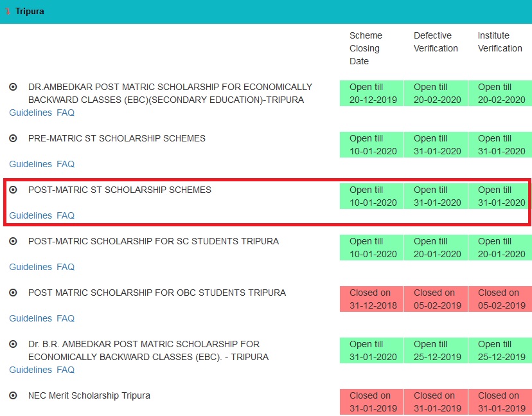The image size is (532, 416).
Task: Click the Tripura header title
Action: point(30,11)
